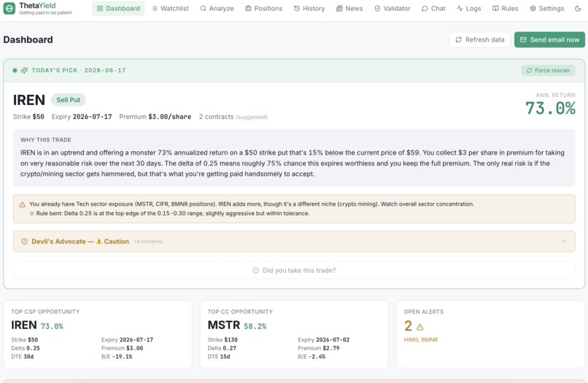588x383 pixels.
Task: Click the Devil's Advocate shield icon
Action: click(24, 241)
